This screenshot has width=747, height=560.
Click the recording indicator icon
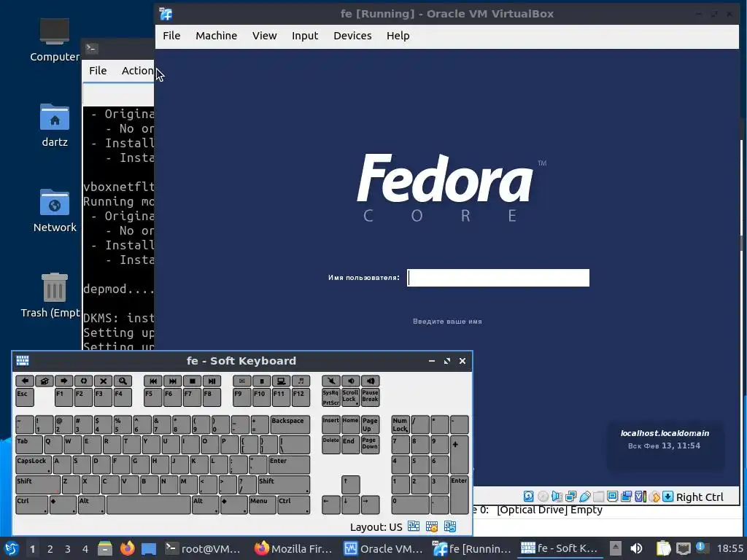tap(626, 496)
